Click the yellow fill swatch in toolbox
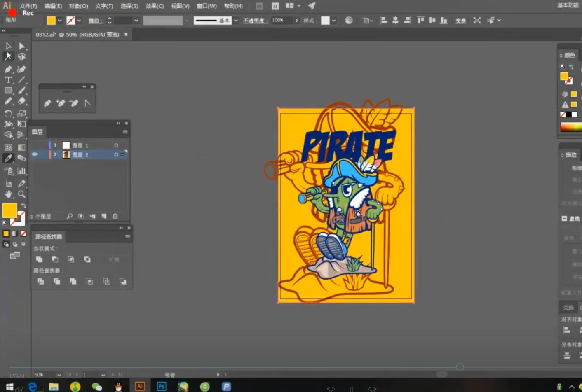 click(9, 210)
